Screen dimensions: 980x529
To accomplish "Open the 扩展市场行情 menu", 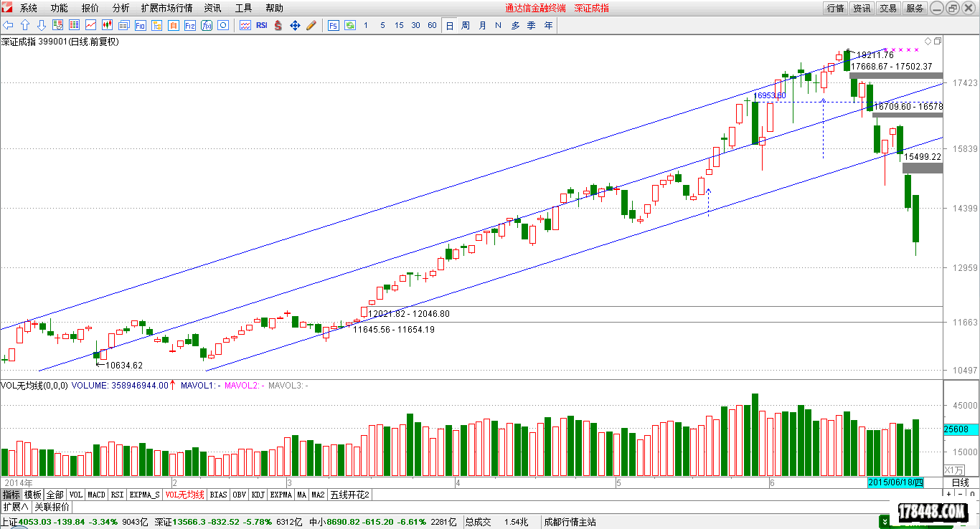I will [x=166, y=8].
